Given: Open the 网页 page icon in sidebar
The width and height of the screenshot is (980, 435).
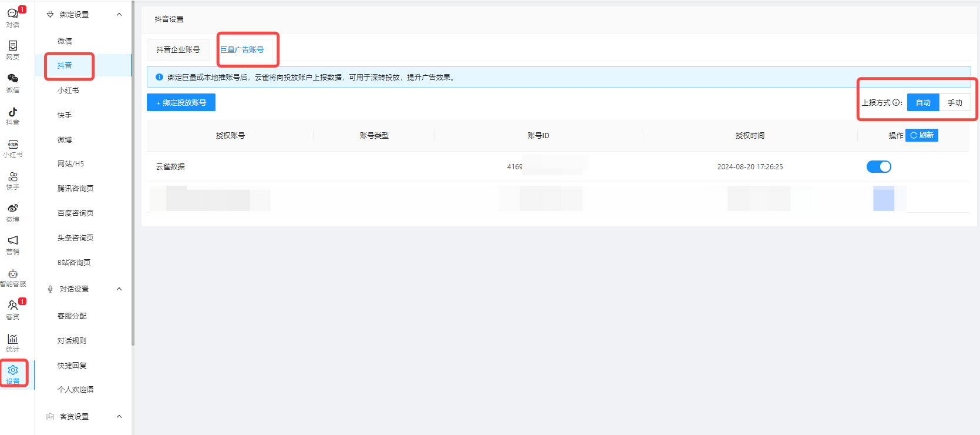Looking at the screenshot, I should pyautogui.click(x=12, y=49).
